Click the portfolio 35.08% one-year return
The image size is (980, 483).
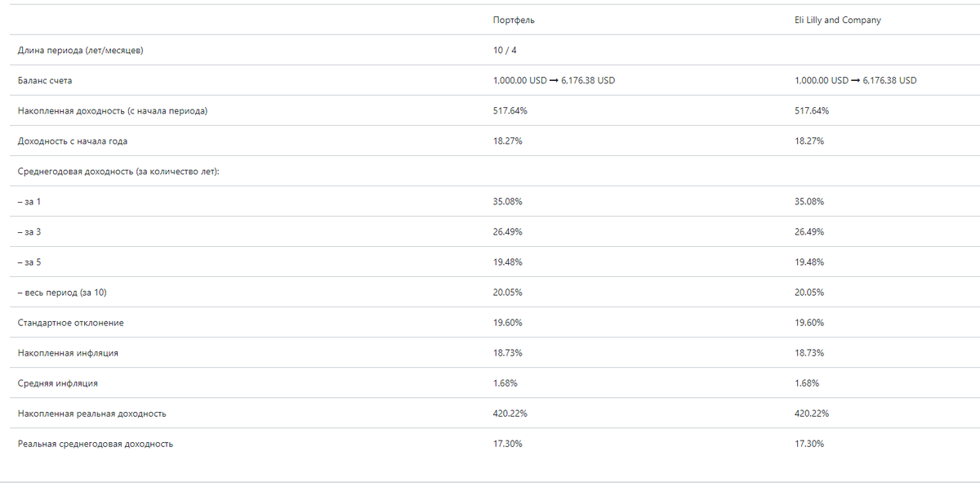click(508, 202)
